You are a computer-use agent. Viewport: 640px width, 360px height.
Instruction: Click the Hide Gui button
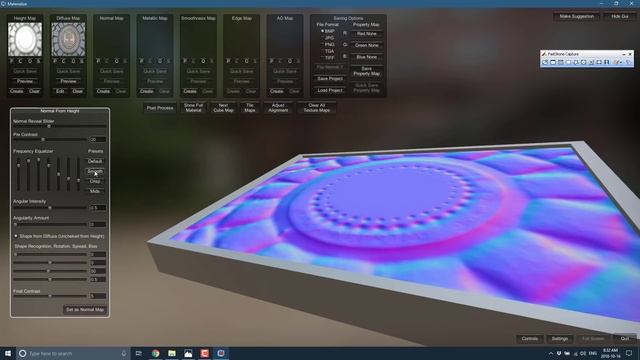(620, 16)
